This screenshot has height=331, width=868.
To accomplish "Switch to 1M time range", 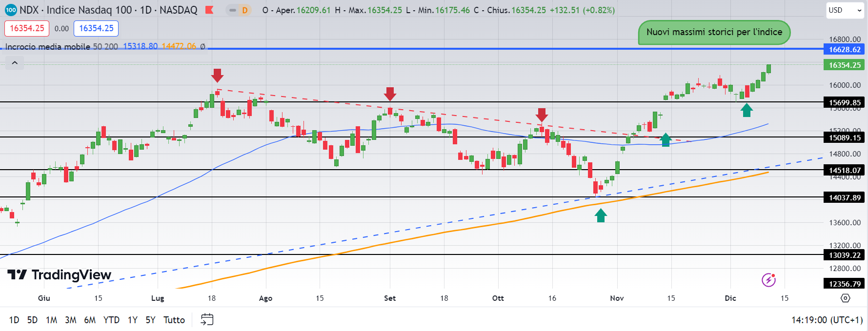I will pyautogui.click(x=51, y=320).
